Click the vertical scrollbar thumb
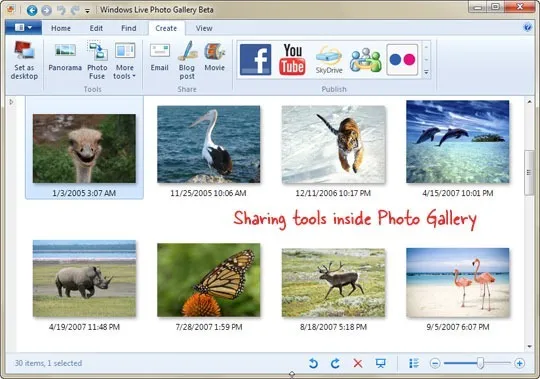The height and width of the screenshot is (379, 540). (x=529, y=172)
